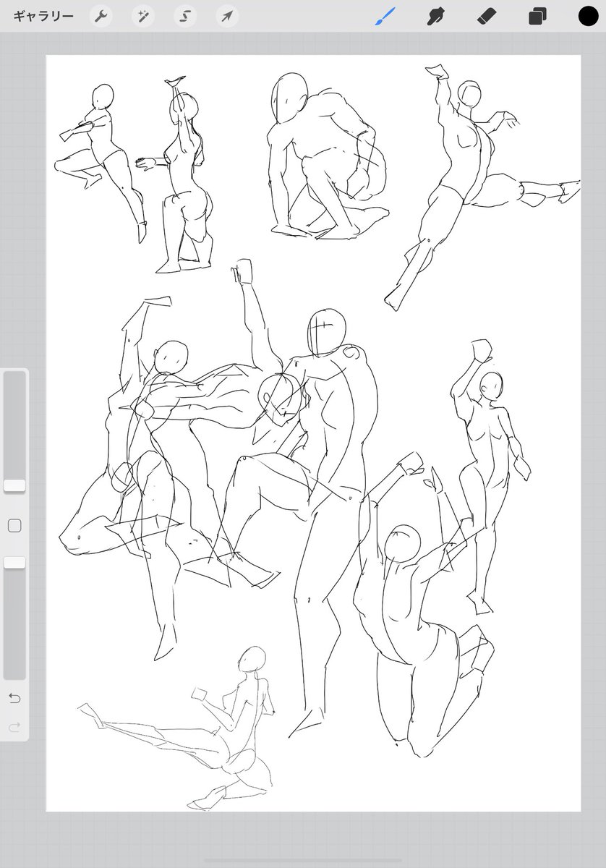Select the Brush paint tool
606x868 pixels.
[x=385, y=16]
